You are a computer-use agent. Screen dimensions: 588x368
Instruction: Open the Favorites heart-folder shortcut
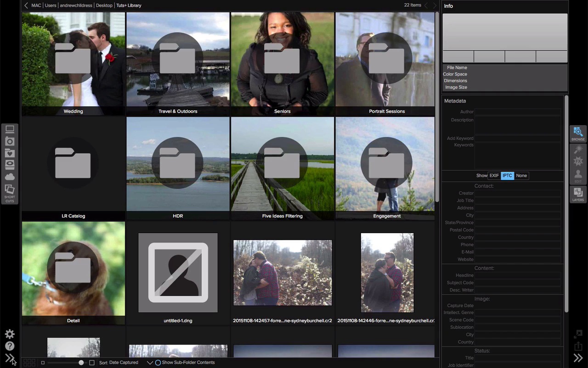click(10, 153)
